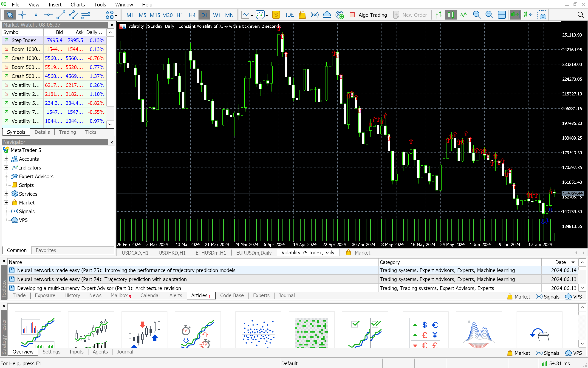Activate the crosshair tool

(x=22, y=15)
